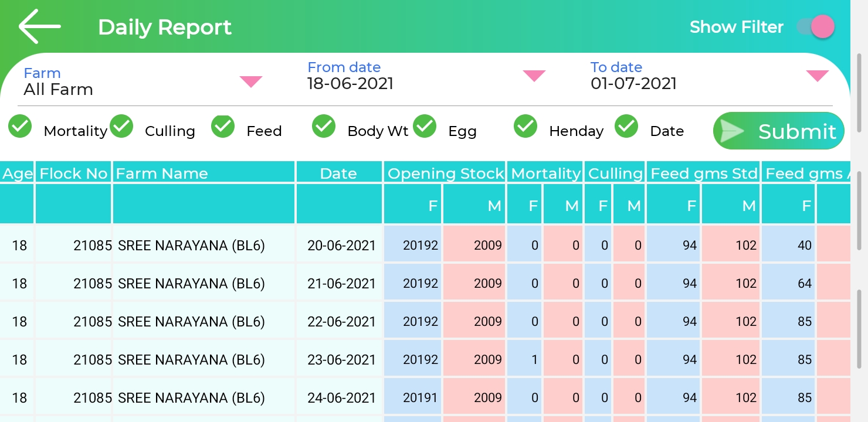Disable the Body Wt checkbox
868x422 pixels.
[x=324, y=127]
